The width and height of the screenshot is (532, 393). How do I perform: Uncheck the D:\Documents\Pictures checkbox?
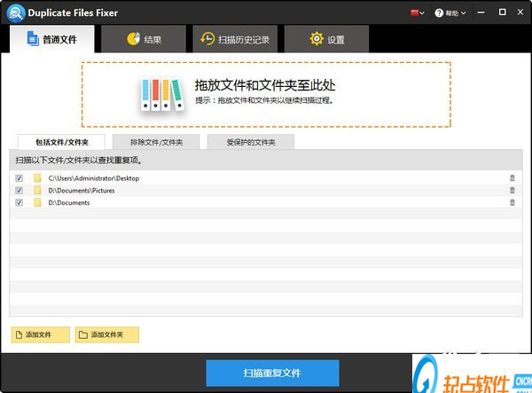click(19, 191)
